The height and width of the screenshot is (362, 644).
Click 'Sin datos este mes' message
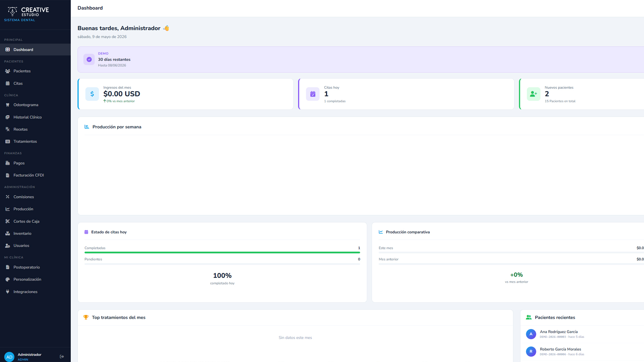pos(295,338)
